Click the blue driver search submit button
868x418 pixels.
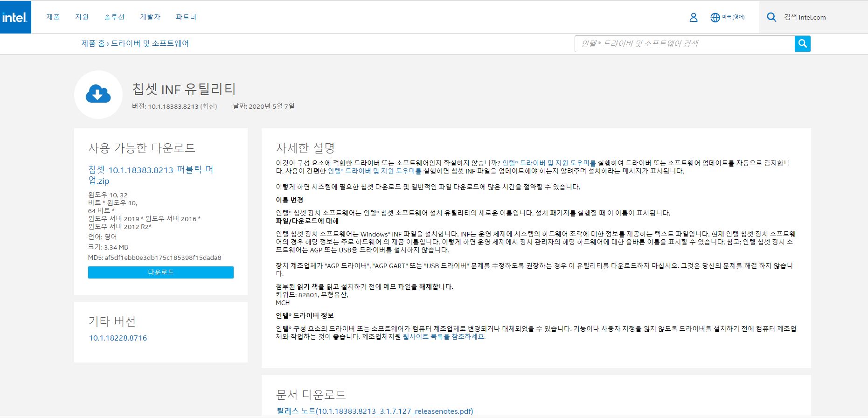[802, 43]
